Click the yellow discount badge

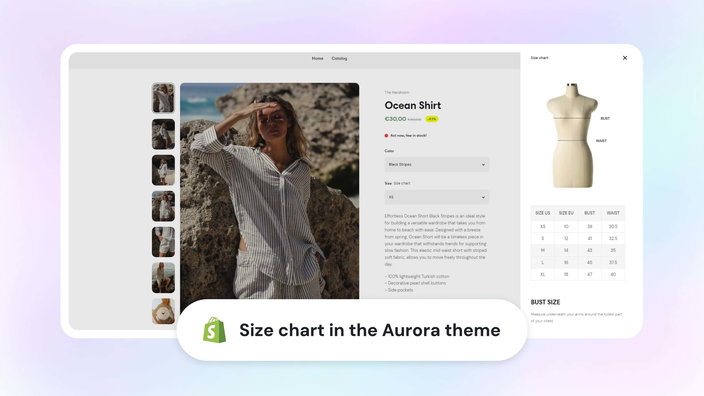431,119
